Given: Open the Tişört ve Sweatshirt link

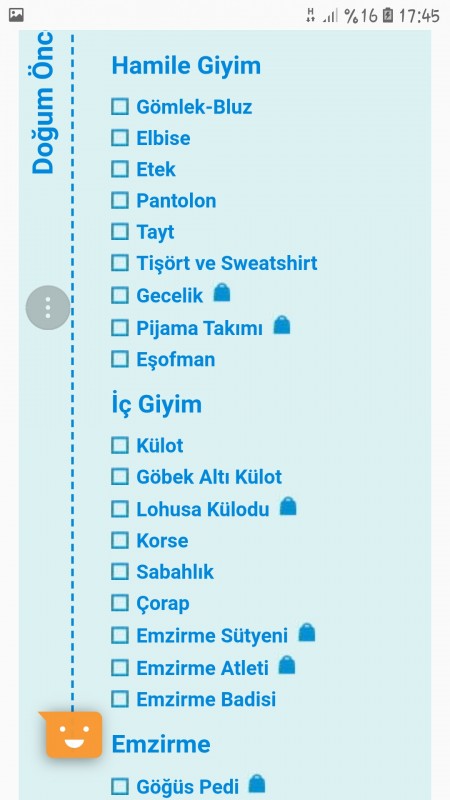Looking at the screenshot, I should pos(227,263).
